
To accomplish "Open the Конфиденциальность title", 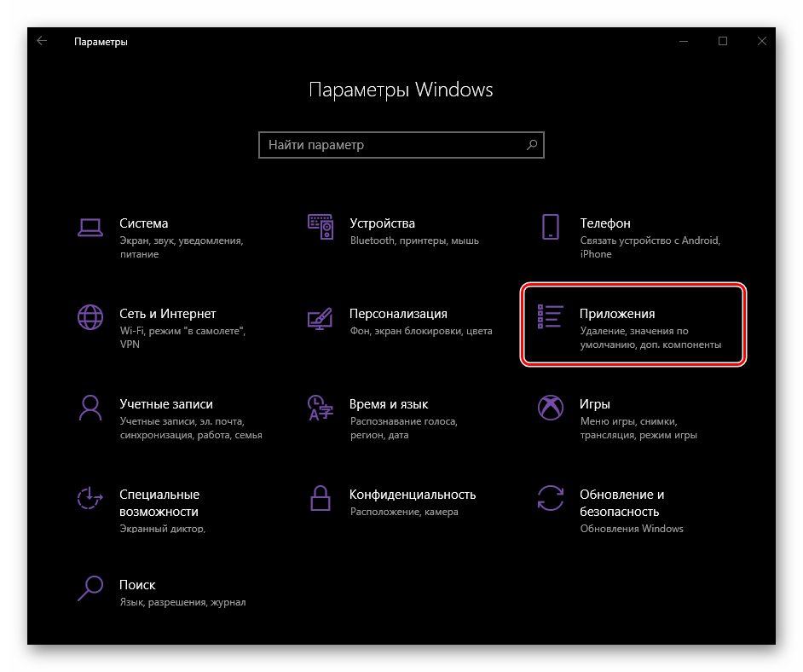I will [x=413, y=495].
